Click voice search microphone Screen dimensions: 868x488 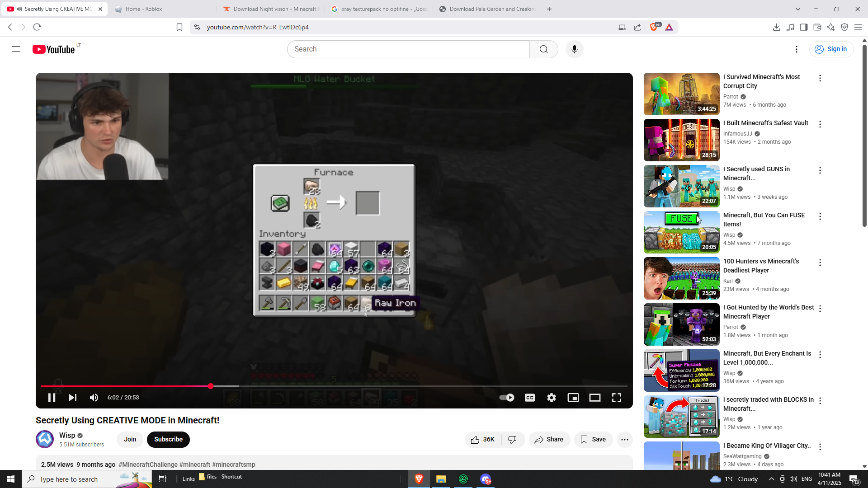click(574, 49)
